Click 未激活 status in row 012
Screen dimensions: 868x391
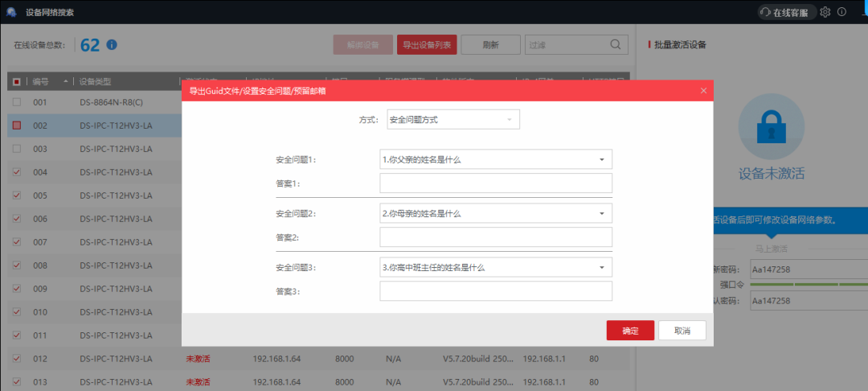tap(199, 358)
